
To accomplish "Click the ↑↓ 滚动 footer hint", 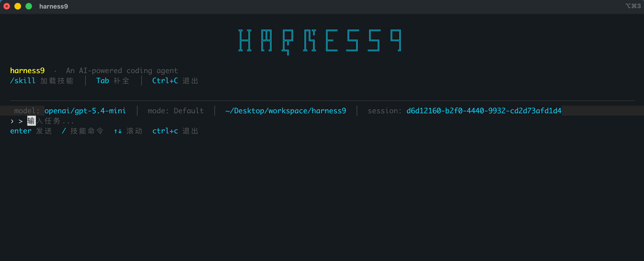I will 128,131.
